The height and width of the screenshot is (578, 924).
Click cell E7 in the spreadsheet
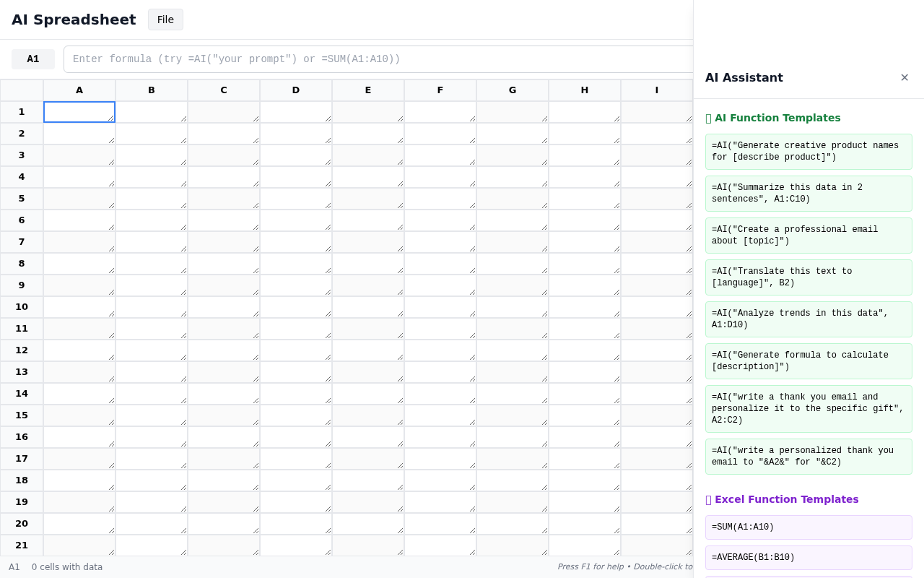367,242
